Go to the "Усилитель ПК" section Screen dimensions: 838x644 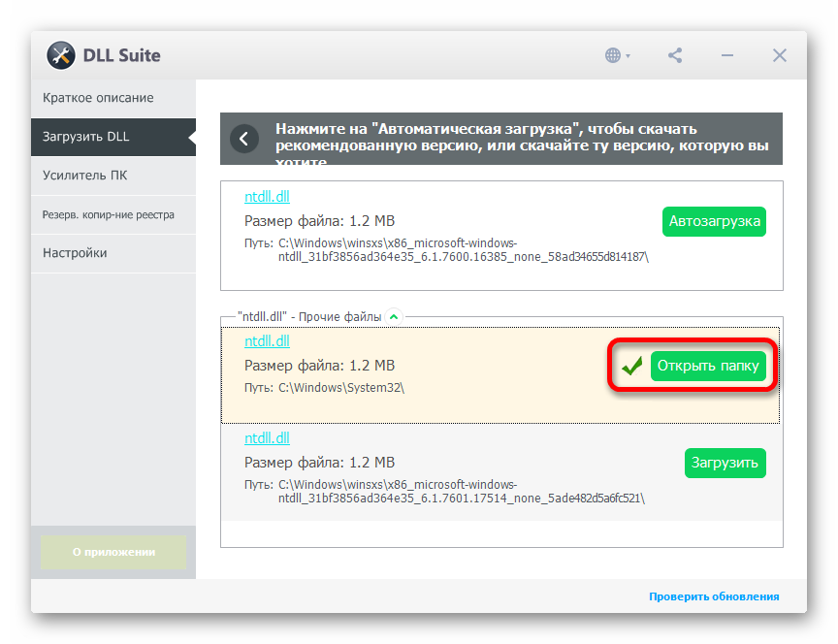[85, 176]
